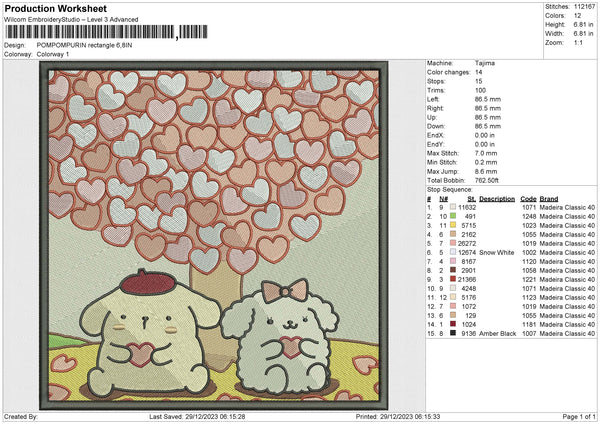The width and height of the screenshot is (600, 424).
Task: Click the EndX value '0.00 in'
Action: 484,135
